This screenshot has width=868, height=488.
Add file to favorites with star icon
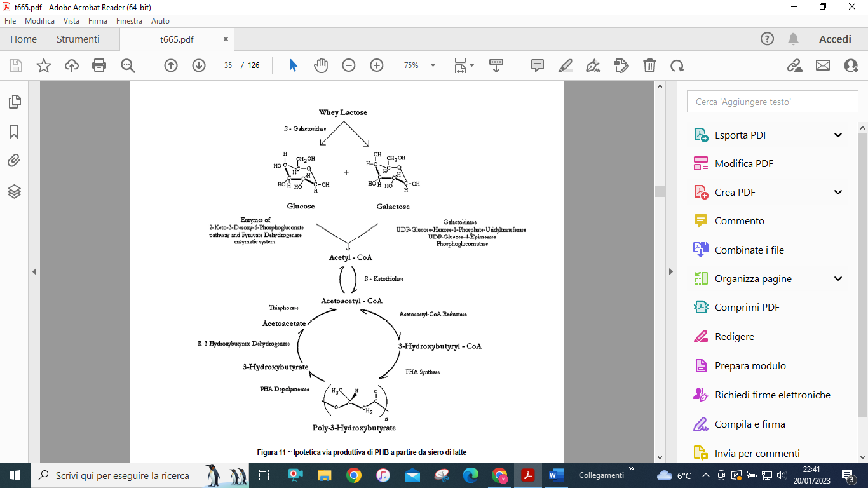click(44, 65)
